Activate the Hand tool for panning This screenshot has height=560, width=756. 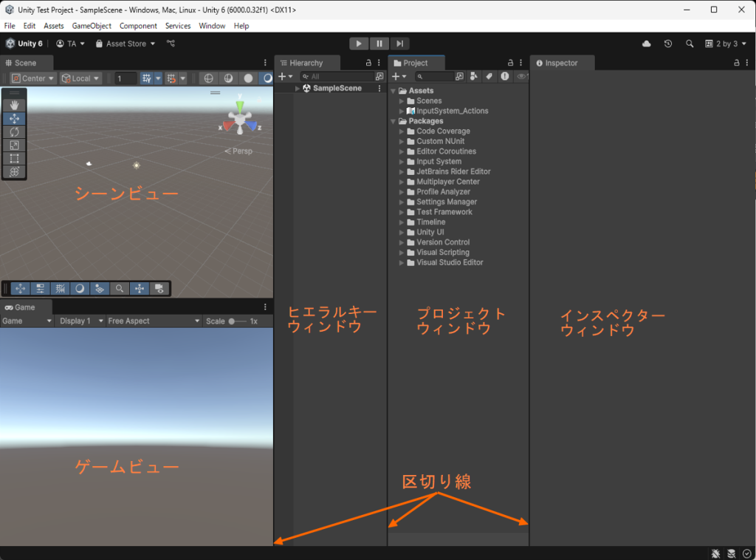tap(14, 104)
